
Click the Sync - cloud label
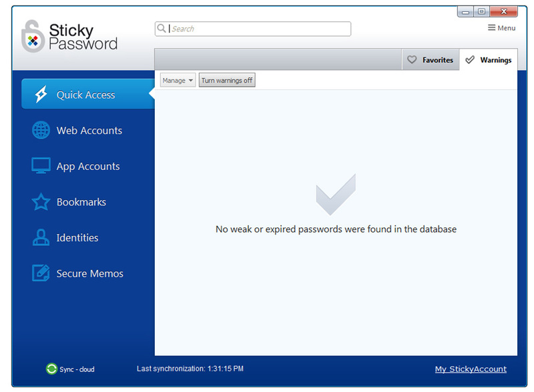coord(77,369)
